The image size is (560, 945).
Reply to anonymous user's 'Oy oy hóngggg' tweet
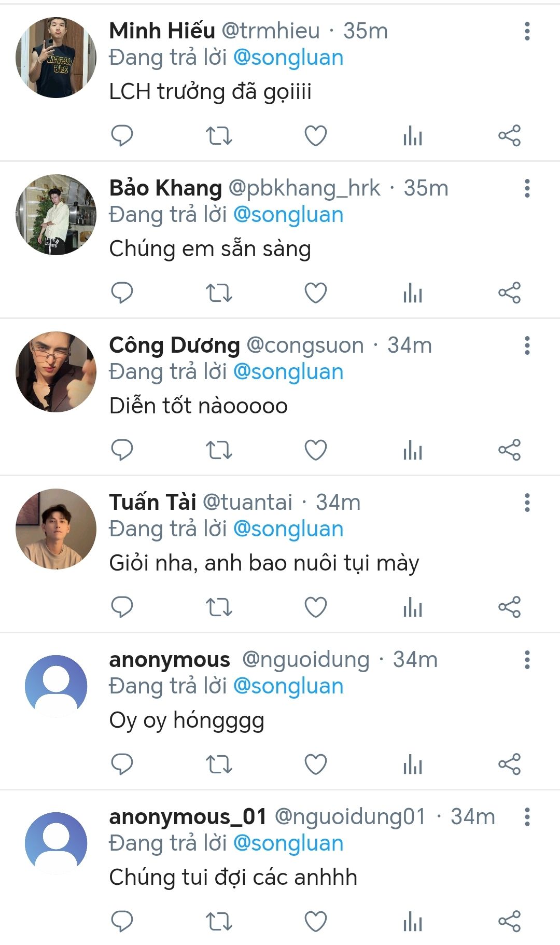[122, 764]
